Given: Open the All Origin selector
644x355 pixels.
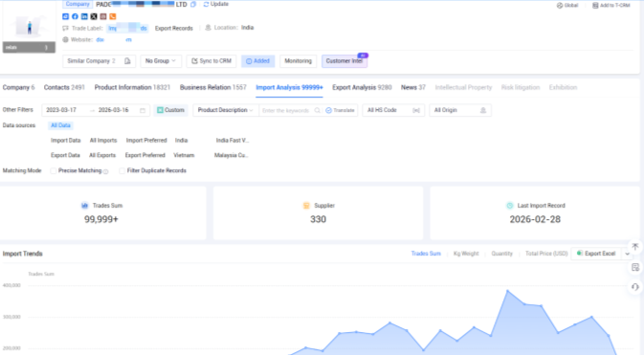Looking at the screenshot, I should [x=460, y=110].
